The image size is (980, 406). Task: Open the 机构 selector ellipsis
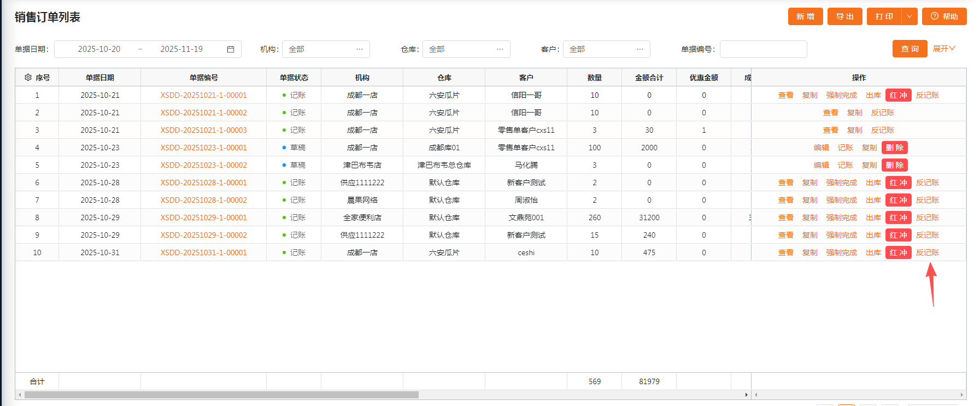click(360, 49)
